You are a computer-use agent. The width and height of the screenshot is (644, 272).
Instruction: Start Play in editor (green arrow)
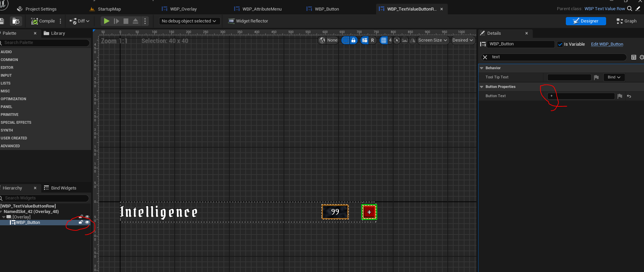pyautogui.click(x=106, y=21)
